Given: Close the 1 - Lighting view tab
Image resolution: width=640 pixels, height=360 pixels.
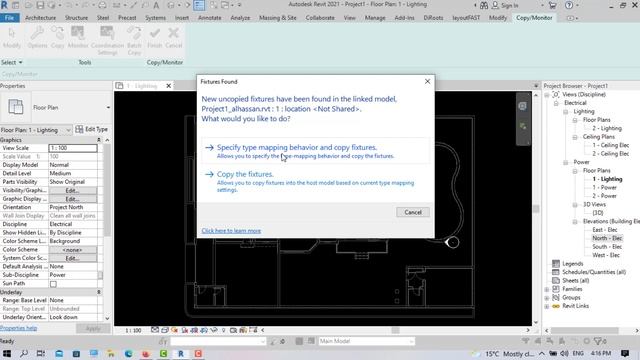Looking at the screenshot, I should (169, 86).
